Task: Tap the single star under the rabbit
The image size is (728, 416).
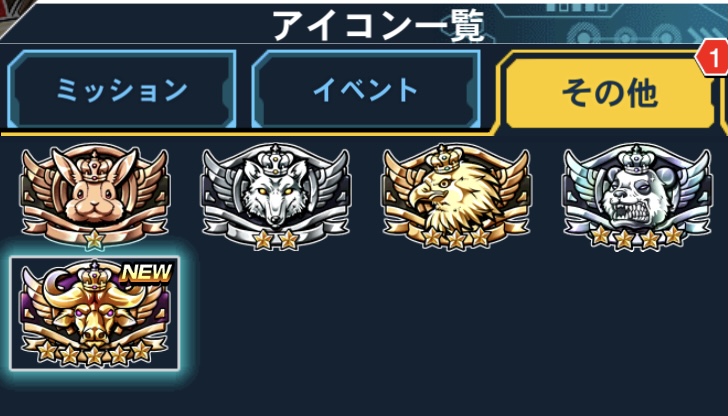Action: pyautogui.click(x=95, y=239)
